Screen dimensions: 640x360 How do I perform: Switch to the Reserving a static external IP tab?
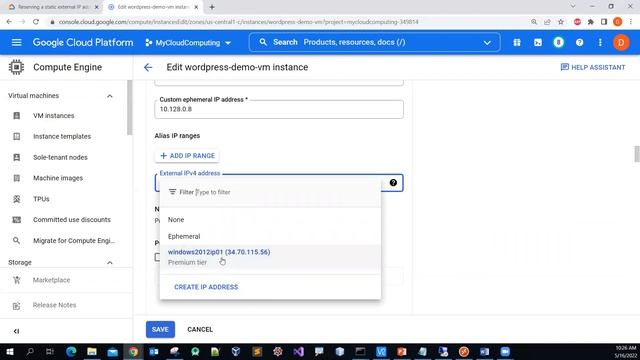53,7
